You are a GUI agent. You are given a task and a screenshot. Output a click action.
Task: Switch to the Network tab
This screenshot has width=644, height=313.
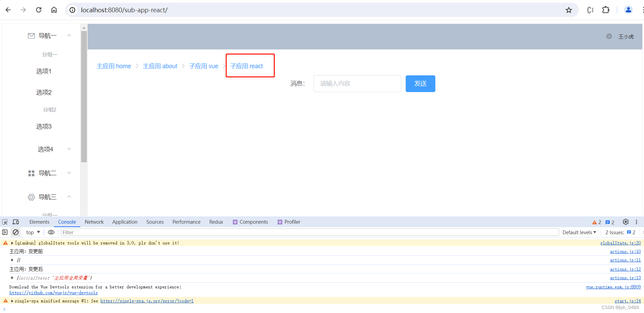pos(94,222)
